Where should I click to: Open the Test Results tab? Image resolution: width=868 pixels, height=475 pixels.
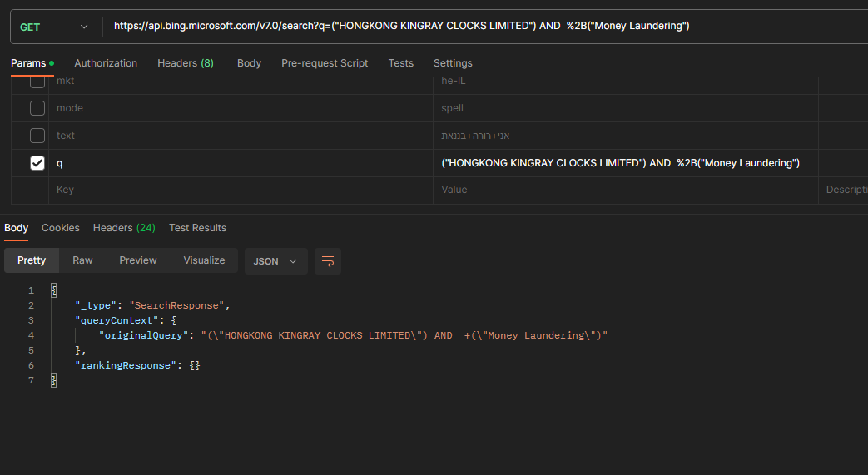[x=197, y=228]
